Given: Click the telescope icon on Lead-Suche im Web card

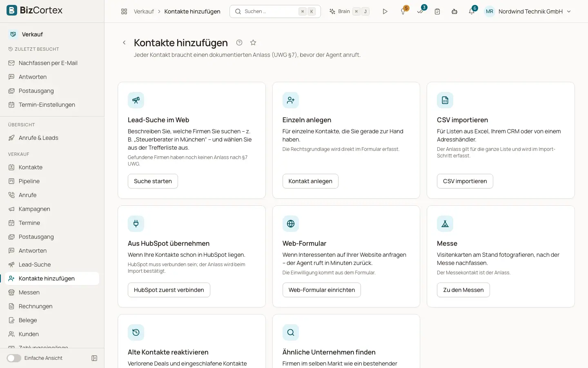Looking at the screenshot, I should (x=136, y=100).
